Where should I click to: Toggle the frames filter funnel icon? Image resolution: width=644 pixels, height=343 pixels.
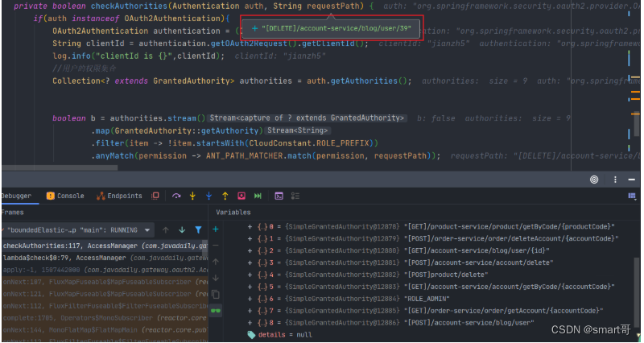198,230
